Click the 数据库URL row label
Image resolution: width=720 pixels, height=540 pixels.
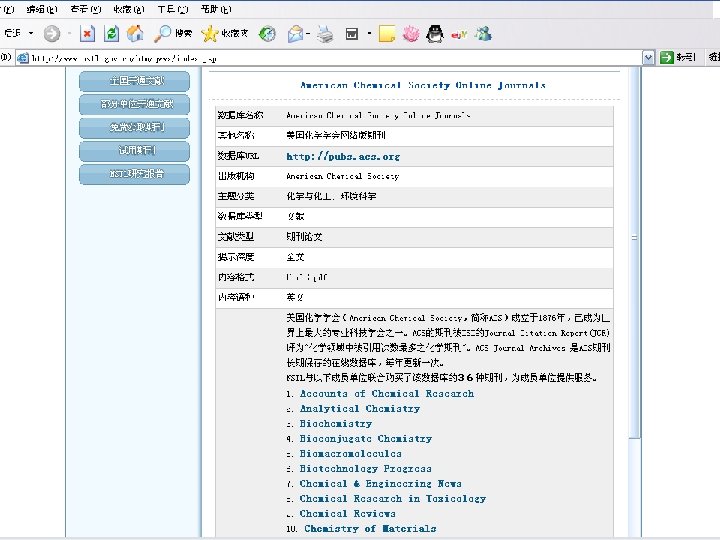click(238, 156)
